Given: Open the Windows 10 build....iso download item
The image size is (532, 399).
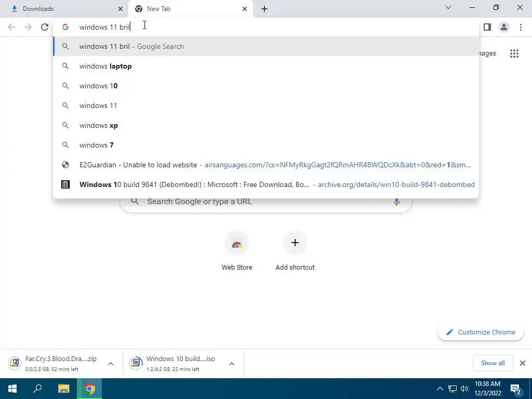Looking at the screenshot, I should coord(183,363).
